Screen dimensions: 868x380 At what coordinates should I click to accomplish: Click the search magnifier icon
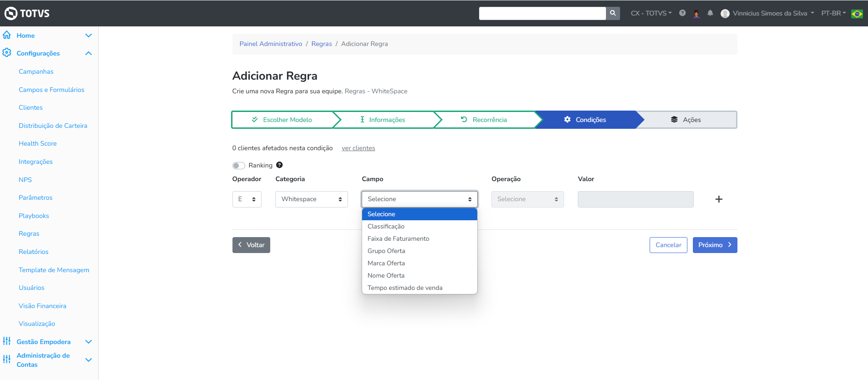tap(613, 13)
